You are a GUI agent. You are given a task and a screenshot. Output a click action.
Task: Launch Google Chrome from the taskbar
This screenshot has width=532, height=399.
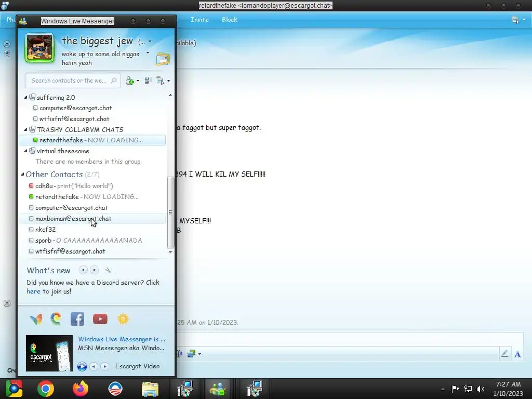46,389
